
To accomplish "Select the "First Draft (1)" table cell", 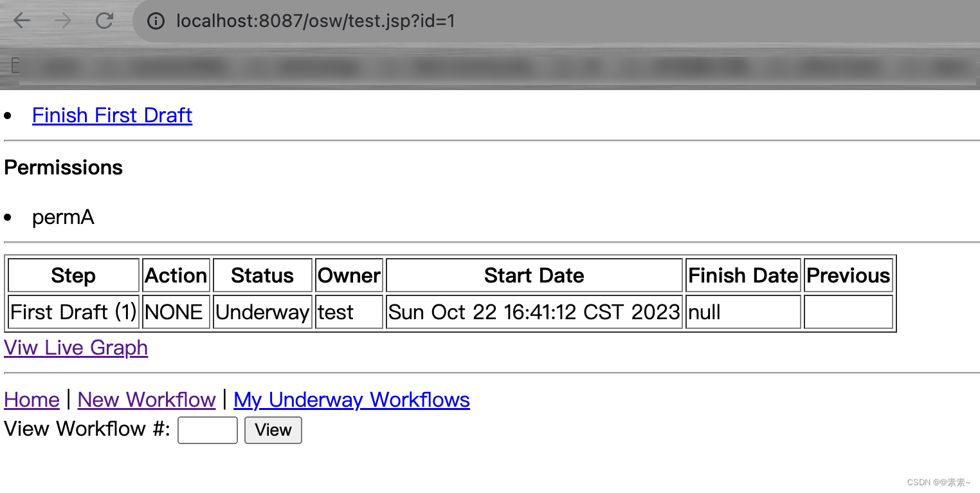I will [72, 312].
